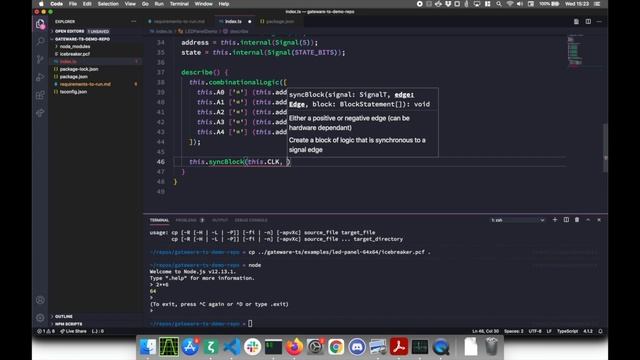Open the Live Share view icon
Image resolution: width=640 pixels, height=360 pixels.
[40, 113]
